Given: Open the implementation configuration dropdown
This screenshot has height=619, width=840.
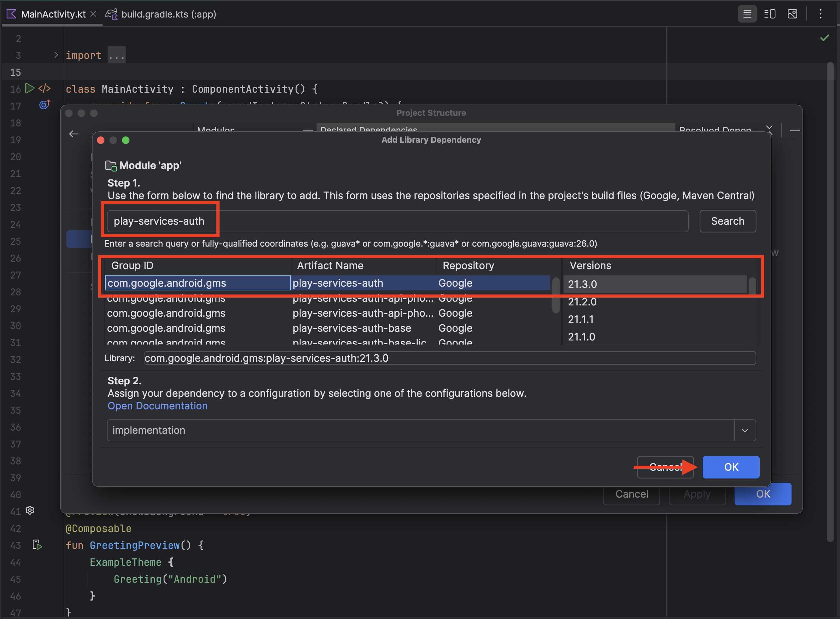Looking at the screenshot, I should [x=745, y=430].
